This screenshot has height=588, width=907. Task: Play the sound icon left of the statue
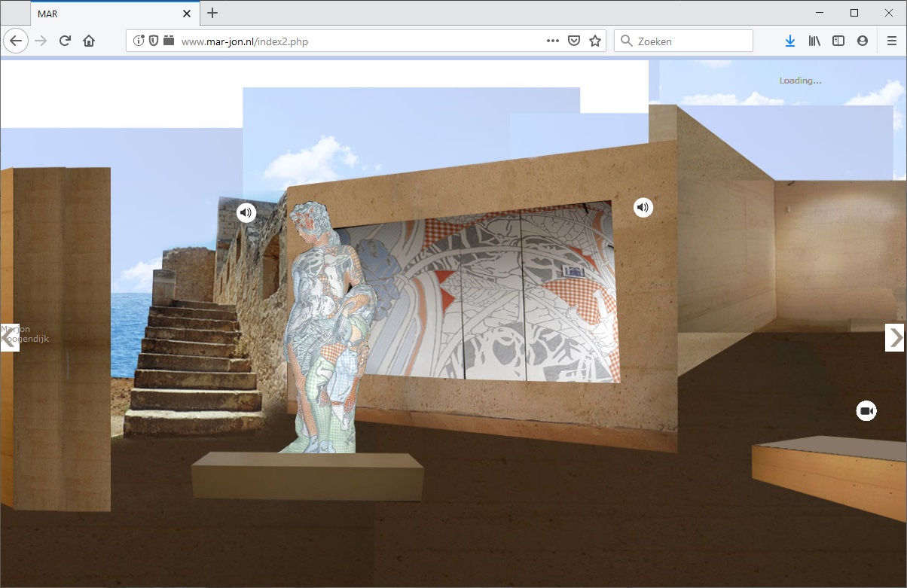point(246,213)
